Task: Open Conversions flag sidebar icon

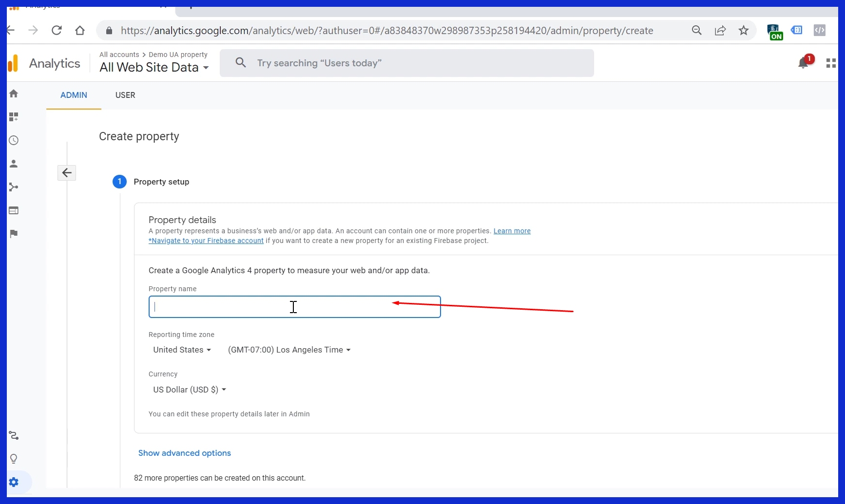Action: coord(14,234)
